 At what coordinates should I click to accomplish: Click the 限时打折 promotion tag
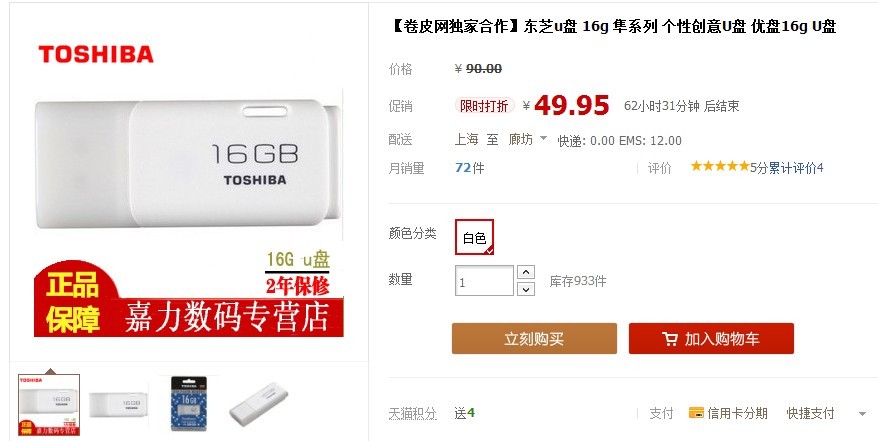[x=484, y=105]
